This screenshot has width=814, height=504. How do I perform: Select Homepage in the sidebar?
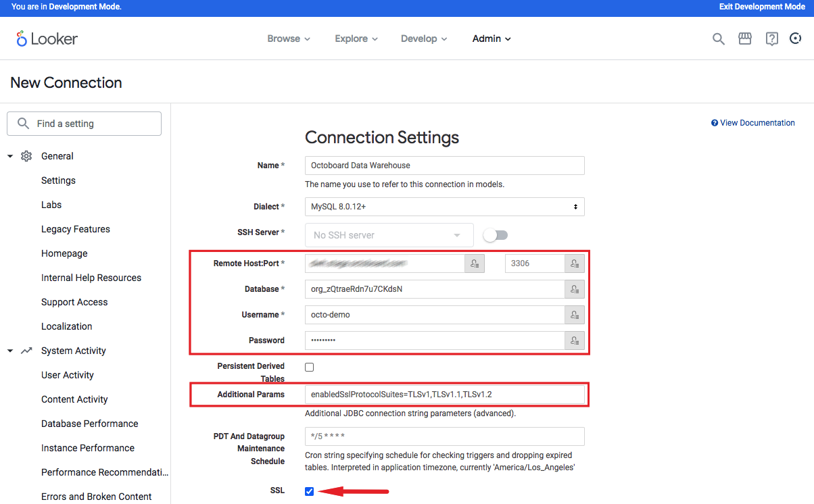point(64,253)
